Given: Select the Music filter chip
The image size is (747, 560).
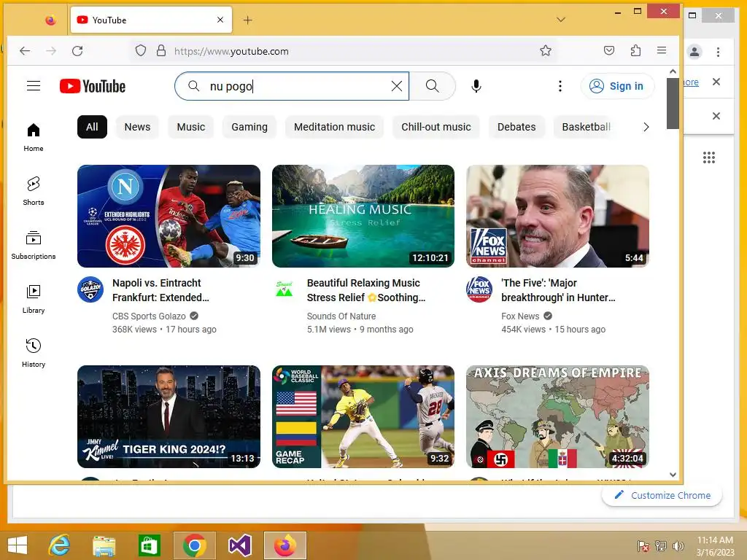Looking at the screenshot, I should point(190,127).
